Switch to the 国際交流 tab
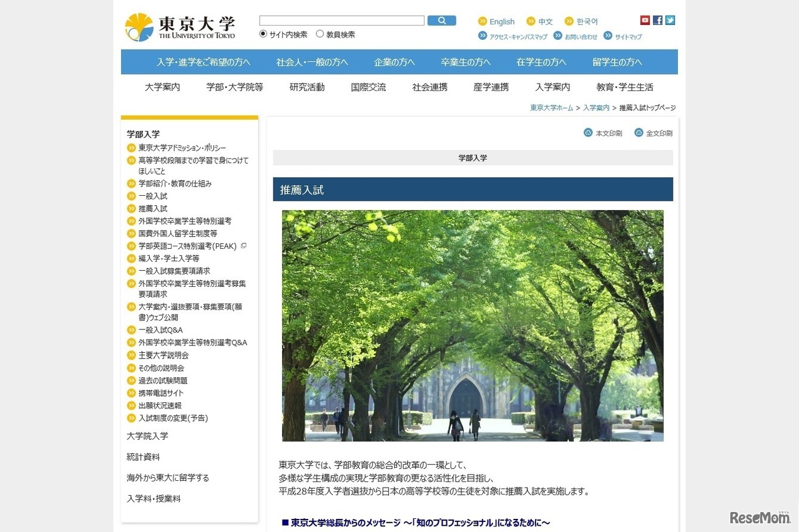Viewport: 799px width, 532px height. (368, 87)
